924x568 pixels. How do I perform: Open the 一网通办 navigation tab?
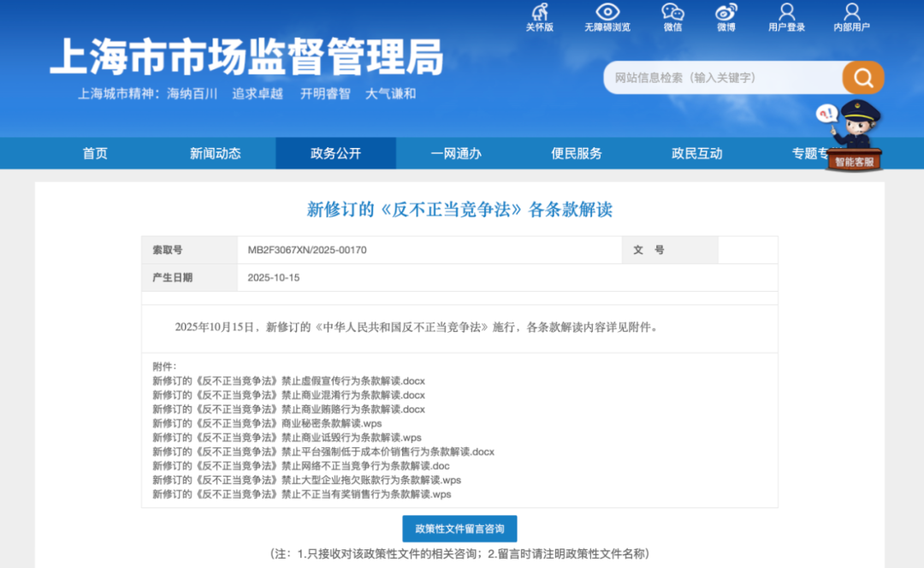click(x=456, y=154)
